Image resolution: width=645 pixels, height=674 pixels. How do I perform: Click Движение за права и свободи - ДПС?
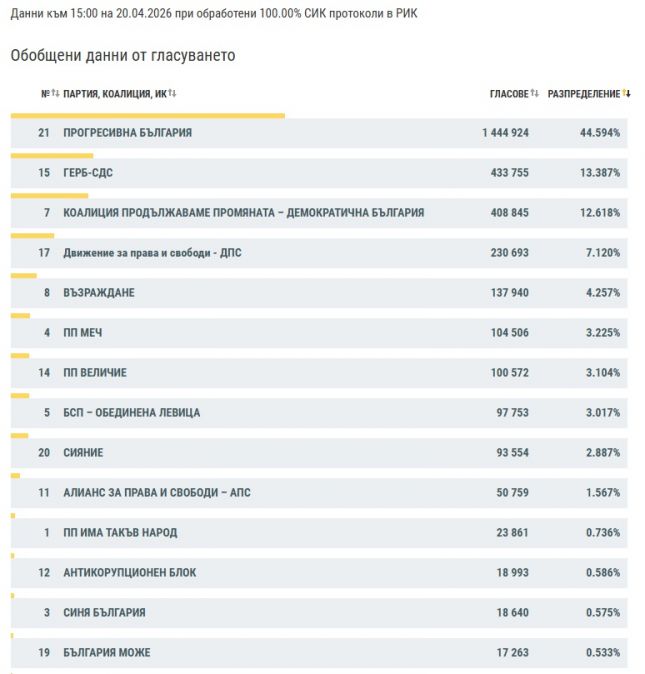coord(152,253)
